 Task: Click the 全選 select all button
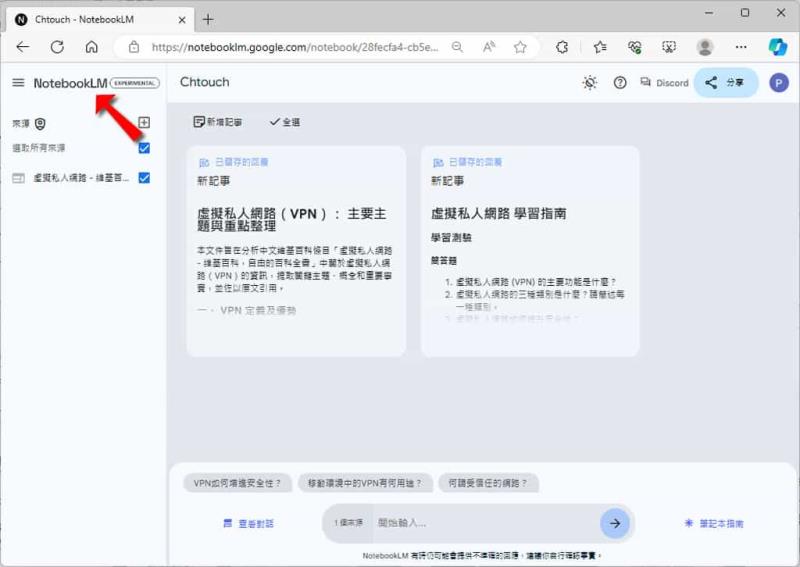(285, 122)
